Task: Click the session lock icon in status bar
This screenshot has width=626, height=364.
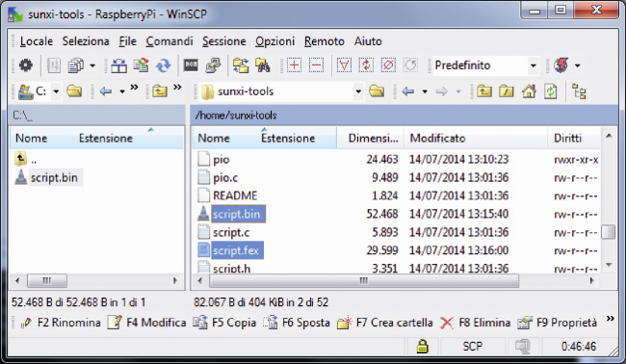Action: click(422, 346)
